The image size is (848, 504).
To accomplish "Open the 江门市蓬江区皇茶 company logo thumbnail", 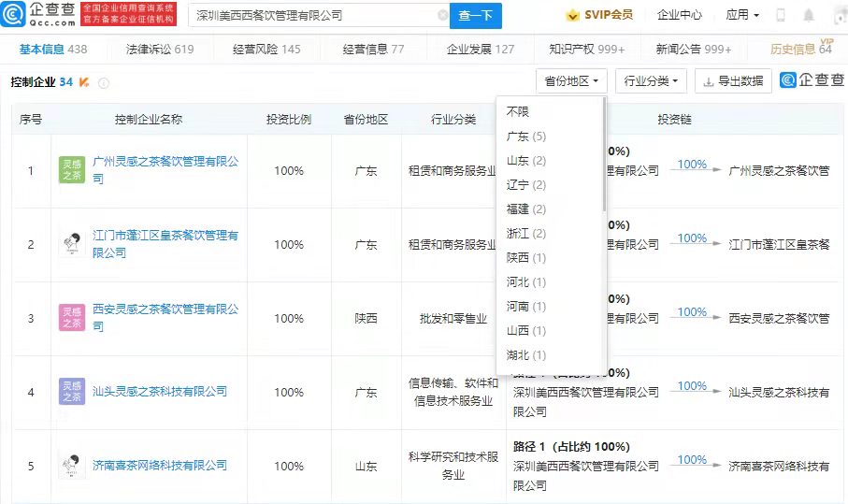I will pos(72,244).
